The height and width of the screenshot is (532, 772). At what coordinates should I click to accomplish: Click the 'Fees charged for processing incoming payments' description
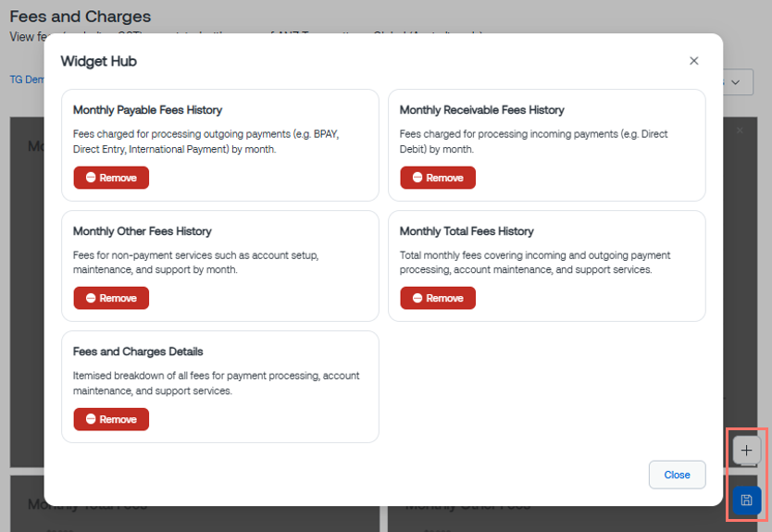[x=534, y=142]
